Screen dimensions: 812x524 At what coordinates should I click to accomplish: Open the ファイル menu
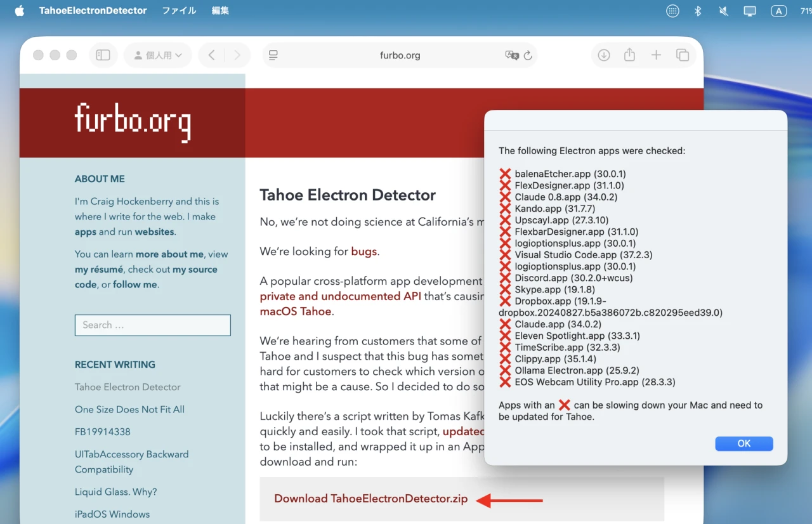tap(178, 10)
